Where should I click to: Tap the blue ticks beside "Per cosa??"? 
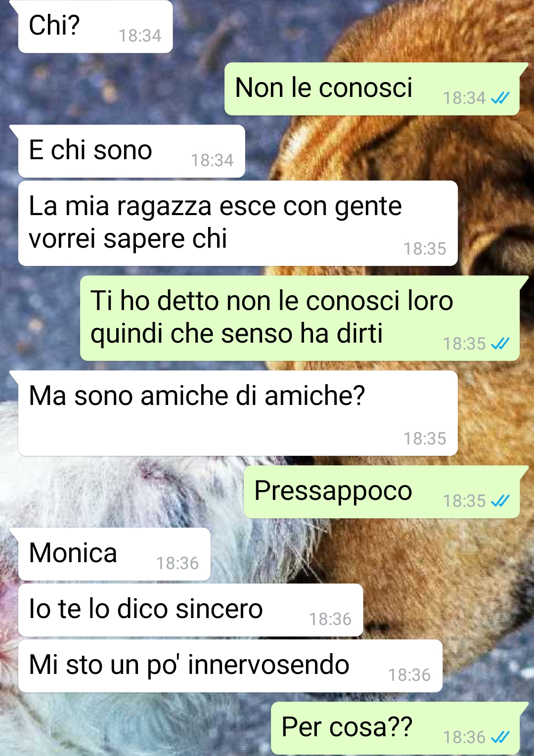tap(500, 737)
